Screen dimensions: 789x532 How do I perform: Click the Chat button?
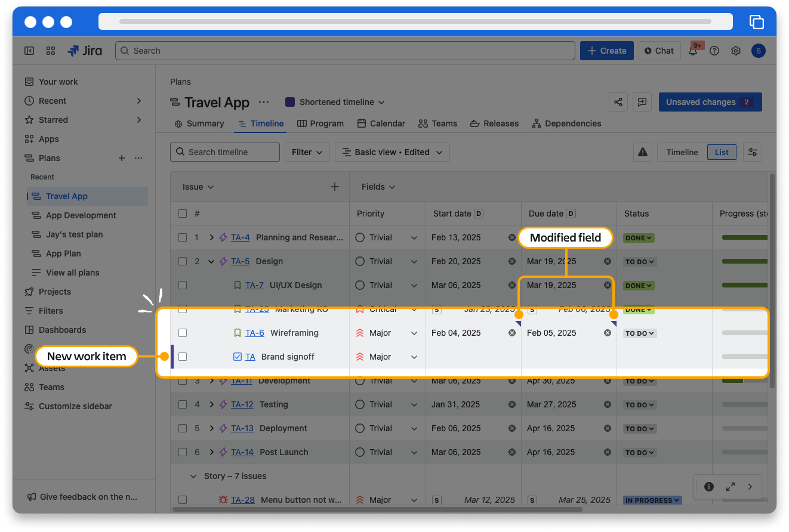[659, 51]
